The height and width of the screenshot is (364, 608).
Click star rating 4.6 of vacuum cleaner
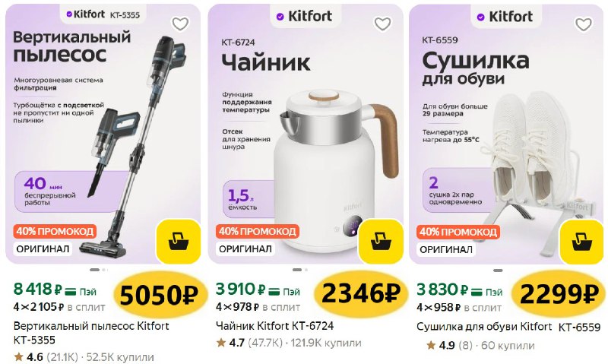(x=28, y=356)
